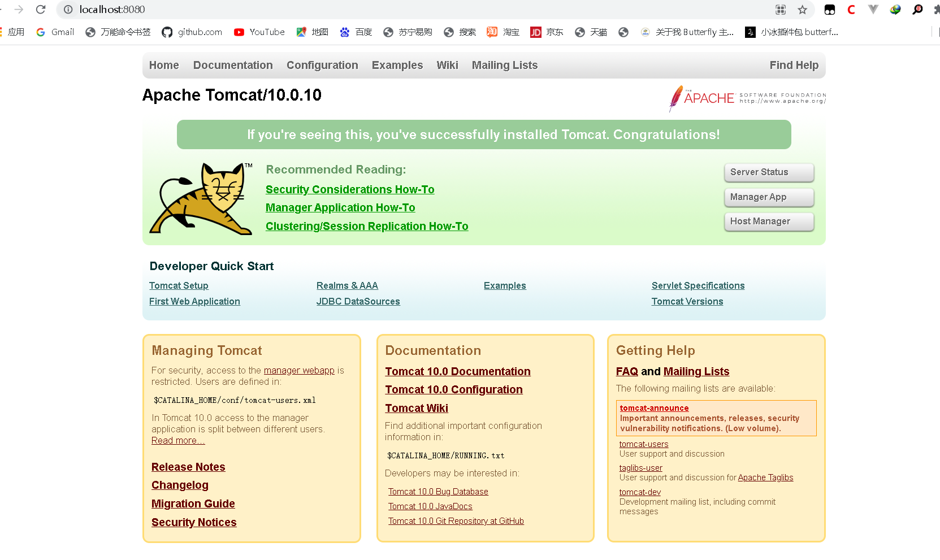
Task: Open the Tomcat Setup link
Action: 179,285
